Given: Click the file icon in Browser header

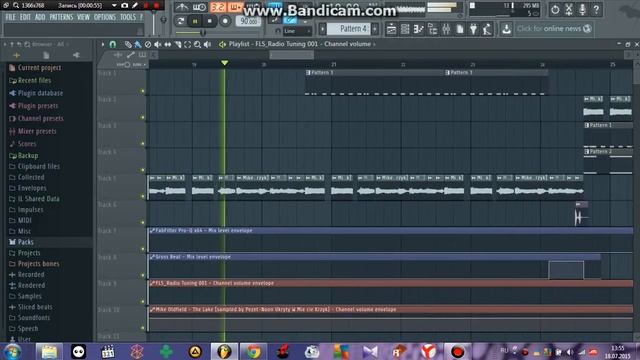Looking at the screenshot, I should click(x=46, y=55).
